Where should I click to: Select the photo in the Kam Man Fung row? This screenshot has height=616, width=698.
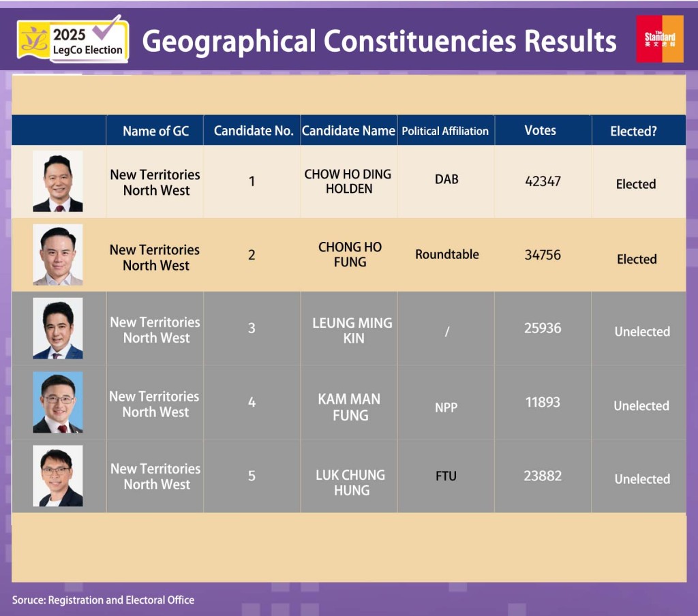tap(58, 402)
